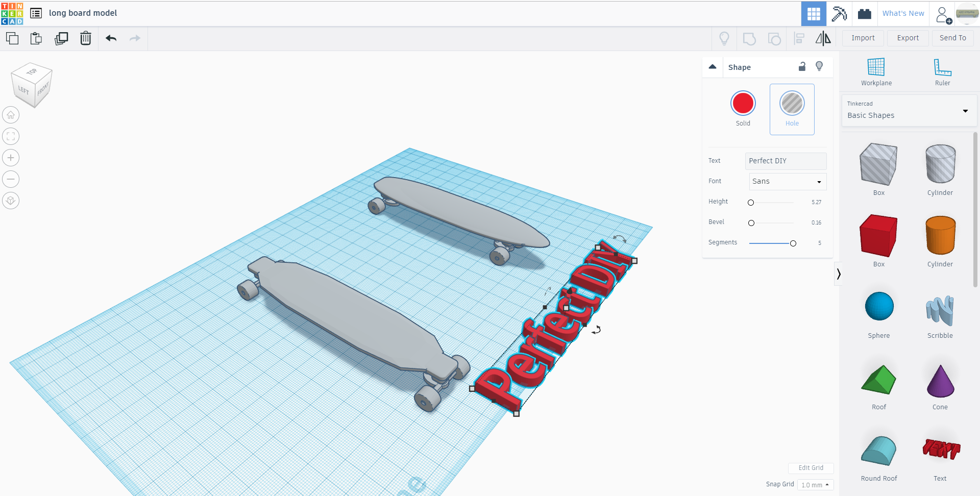Viewport: 980px width, 496px height.
Task: Zoom in with the plus button
Action: (11, 158)
